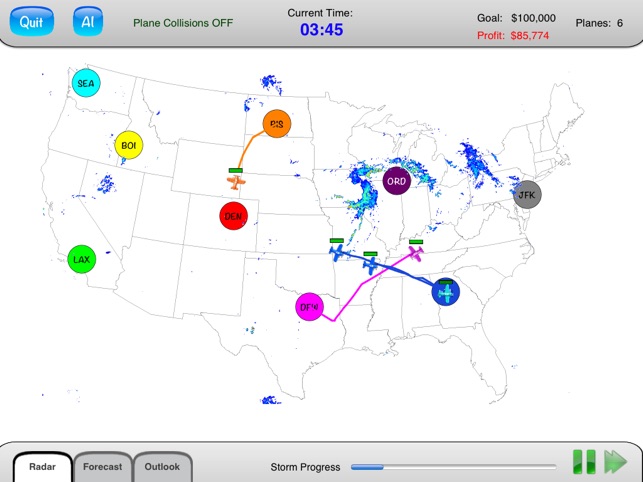Click the Profit: $85,774 text
Screen dimensions: 643x482
[513, 36]
